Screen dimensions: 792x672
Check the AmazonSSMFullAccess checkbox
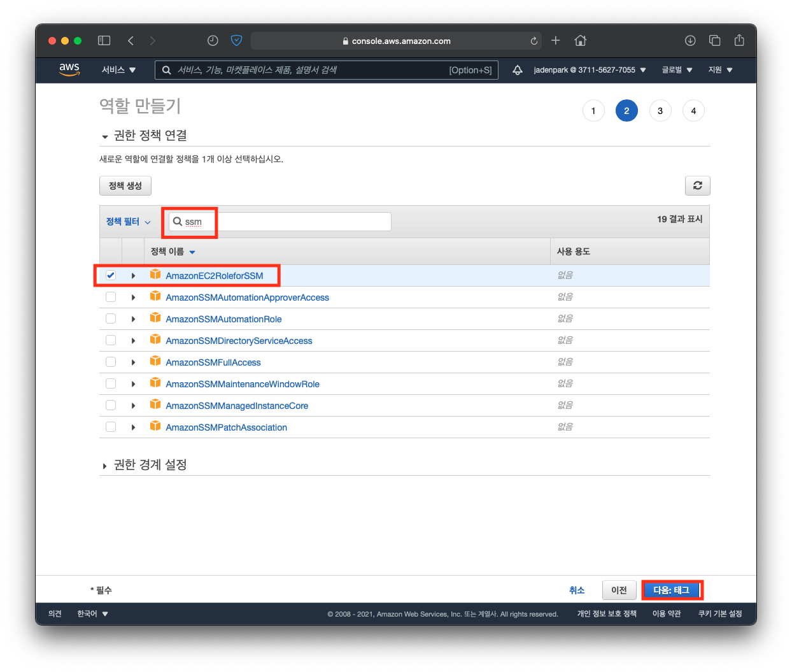tap(111, 362)
